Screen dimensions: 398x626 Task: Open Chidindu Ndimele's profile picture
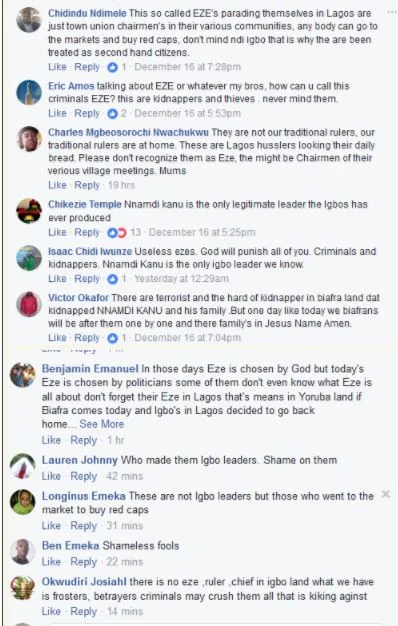[29, 20]
